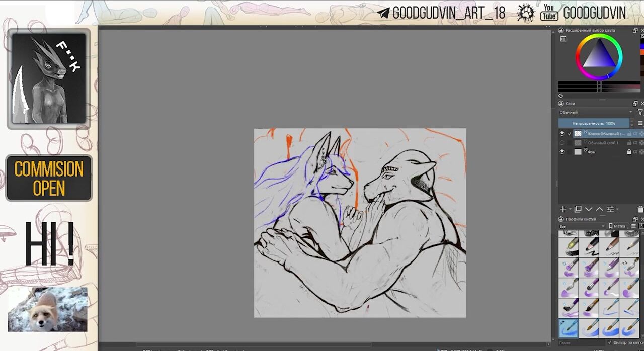Toggle 'Фильтр по метке' checkbox
The image size is (644, 351).
tap(610, 343)
